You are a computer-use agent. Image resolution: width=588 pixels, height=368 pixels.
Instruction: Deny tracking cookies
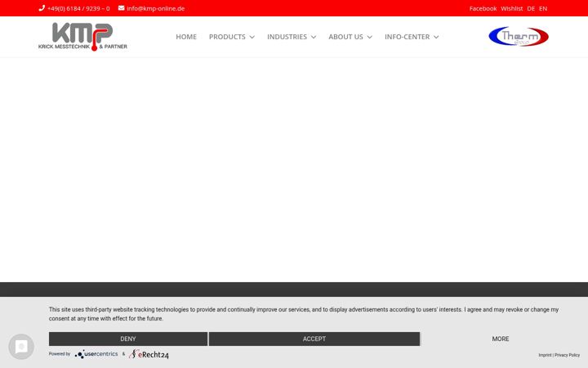(x=128, y=339)
